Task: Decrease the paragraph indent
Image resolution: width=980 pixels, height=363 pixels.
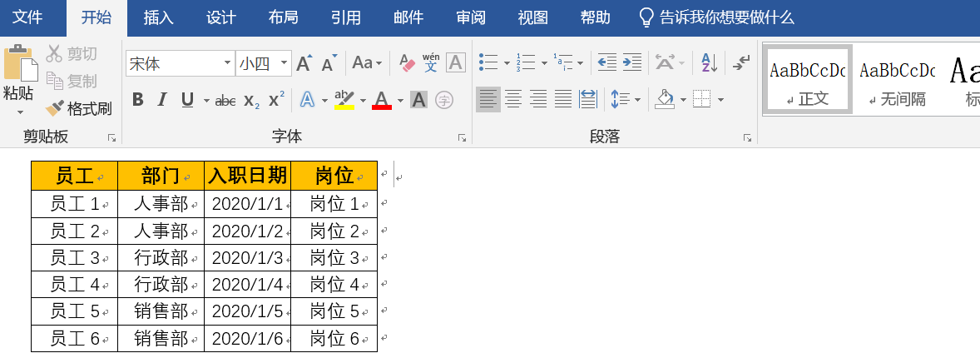Action: coord(606,62)
